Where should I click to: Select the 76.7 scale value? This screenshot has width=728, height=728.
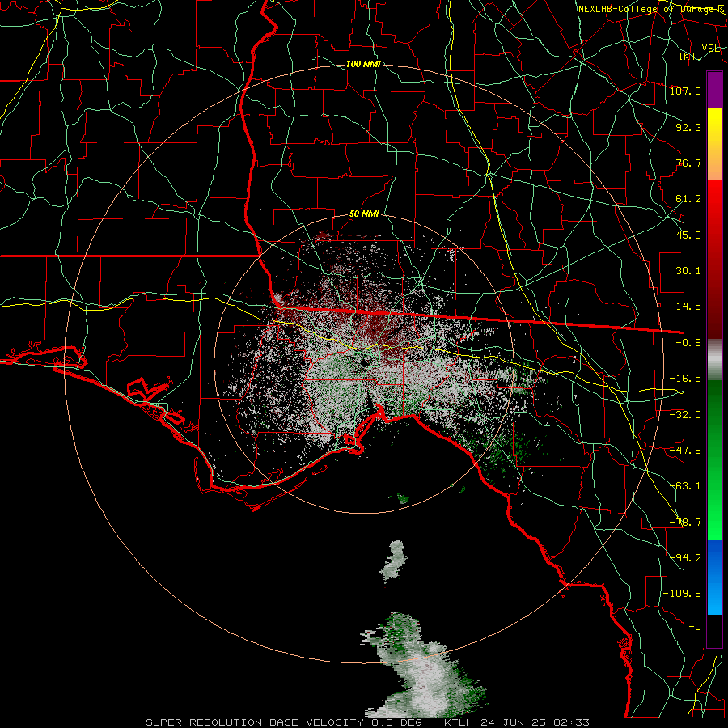coord(688,163)
